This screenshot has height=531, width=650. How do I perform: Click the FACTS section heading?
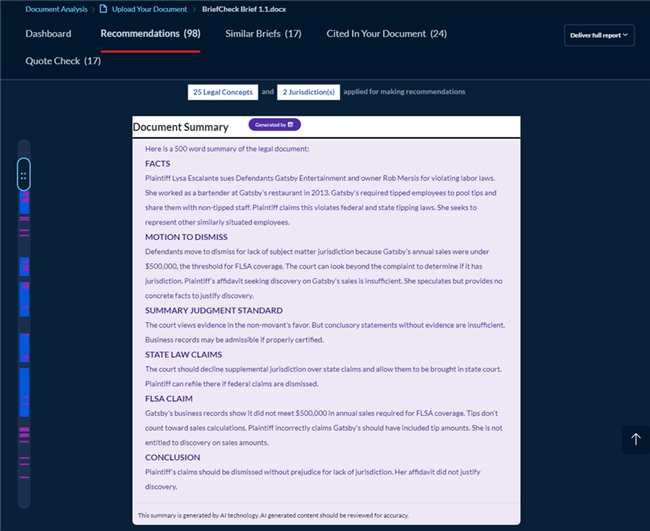pyautogui.click(x=158, y=163)
